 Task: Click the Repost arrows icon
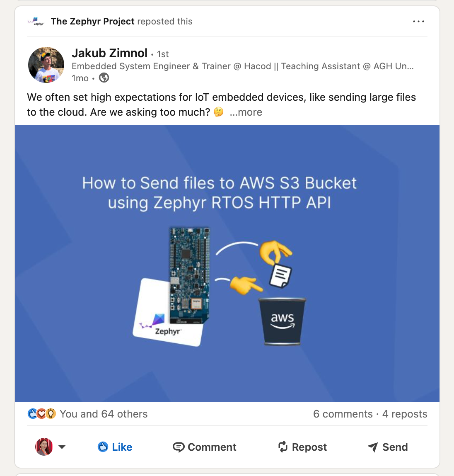point(283,447)
